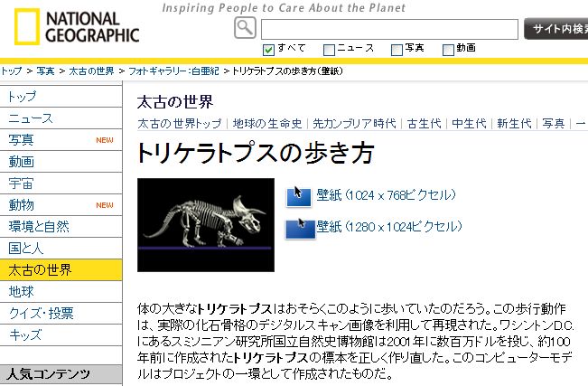Viewport: 588px width, 386px height.
Task: Select 地球 in the left sidebar
Action: click(61, 292)
